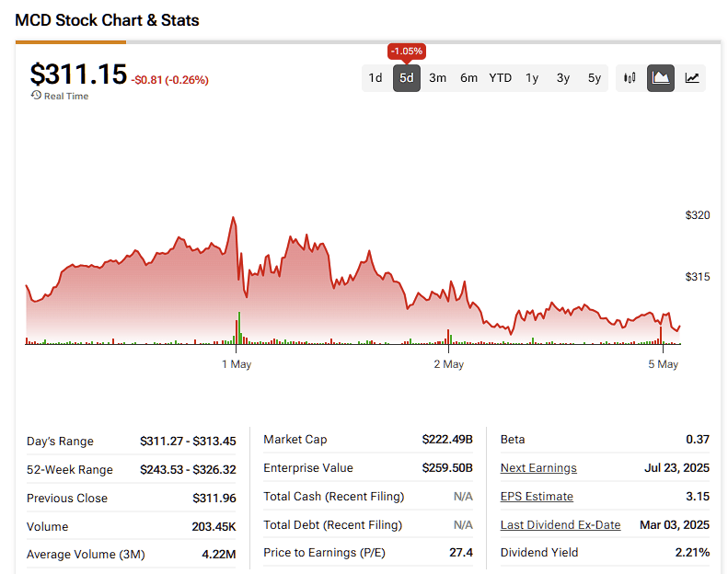
Task: Click the Day's Range value $311.27 - $313.45
Action: point(188,441)
